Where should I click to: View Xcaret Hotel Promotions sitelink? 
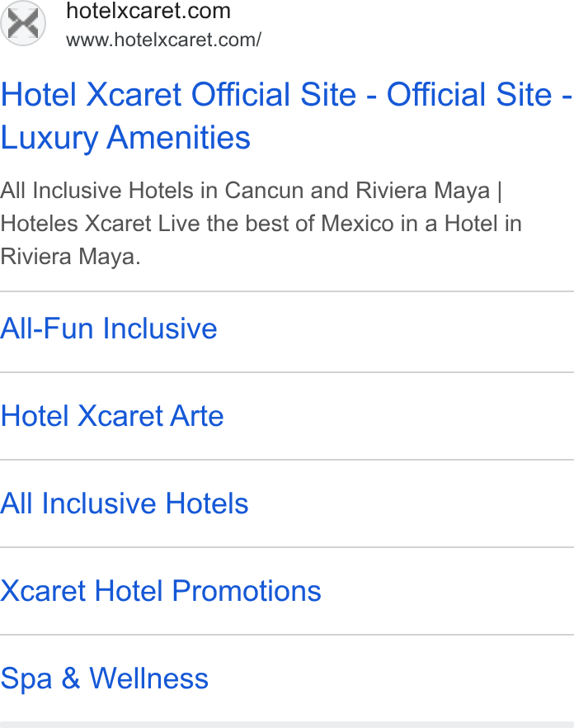coord(161,591)
